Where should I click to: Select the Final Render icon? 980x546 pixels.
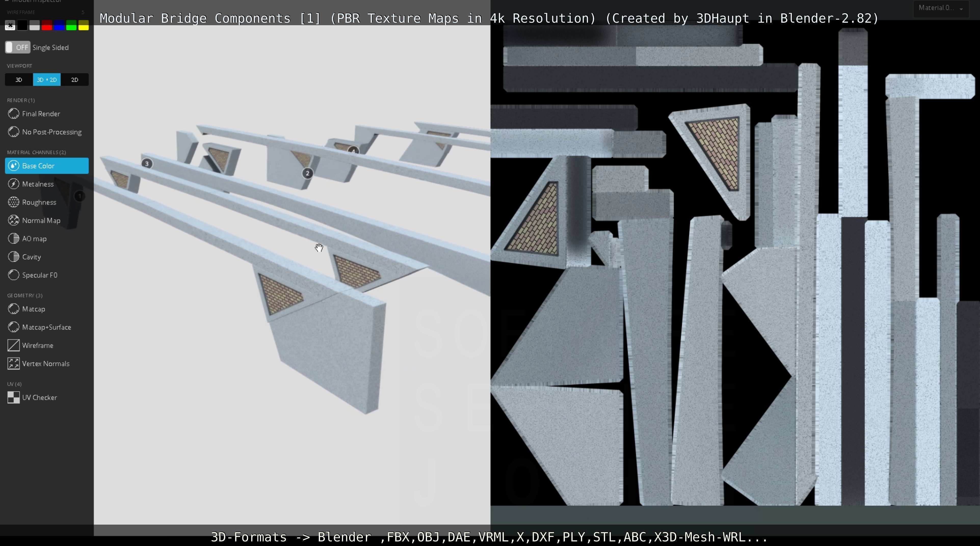tap(14, 114)
